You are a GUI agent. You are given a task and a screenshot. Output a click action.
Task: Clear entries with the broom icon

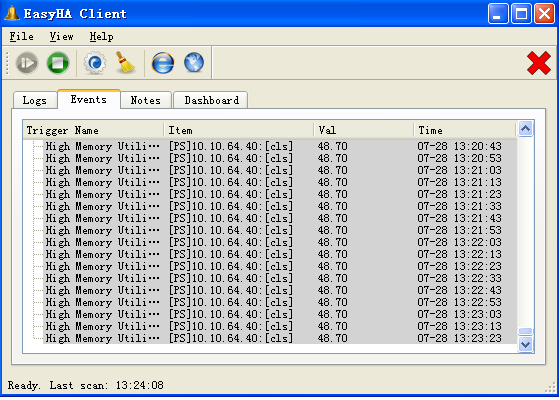125,63
